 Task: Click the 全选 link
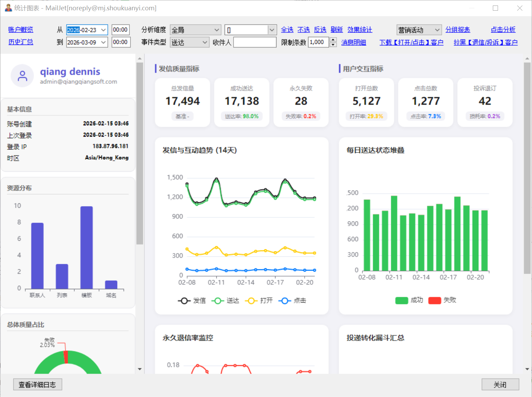287,30
